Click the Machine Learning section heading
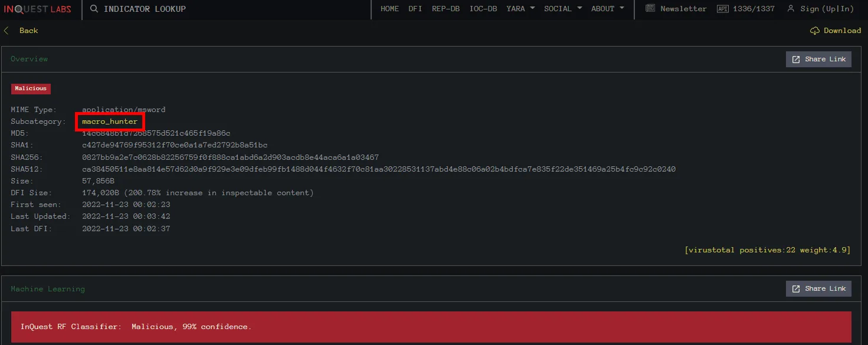 pos(48,289)
